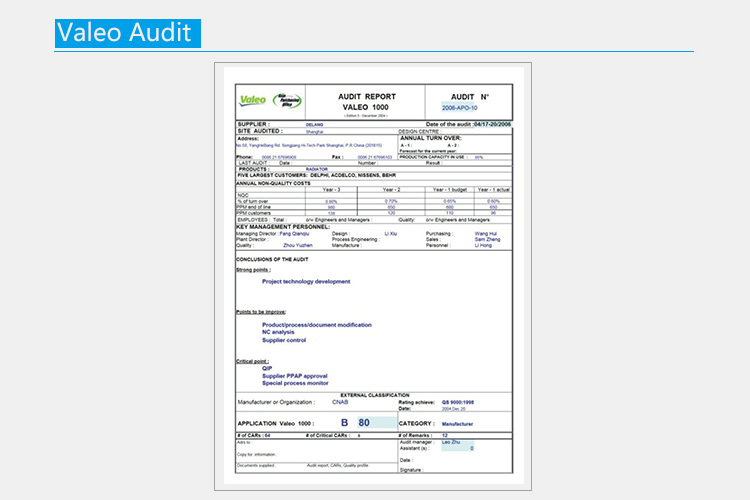
Task: Click purchasing contact 'Wang Hui'
Action: [485, 233]
